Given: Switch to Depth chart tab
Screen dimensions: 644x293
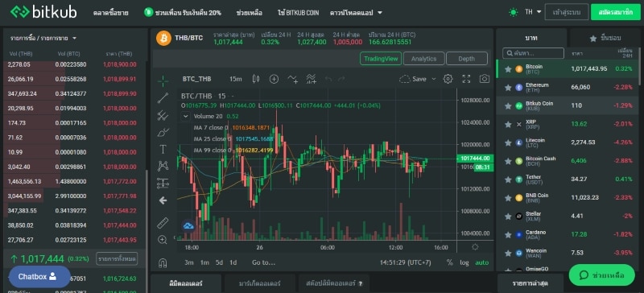Looking at the screenshot, I should [467, 59].
